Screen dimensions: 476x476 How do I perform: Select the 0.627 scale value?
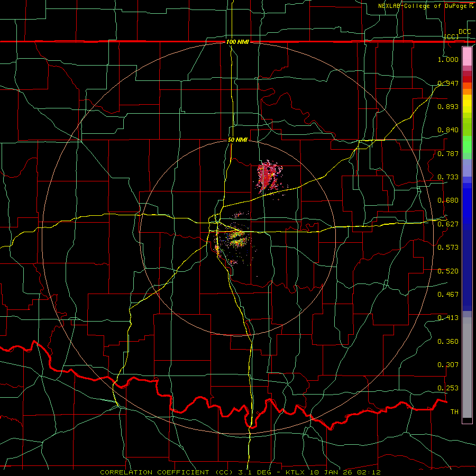pos(448,224)
